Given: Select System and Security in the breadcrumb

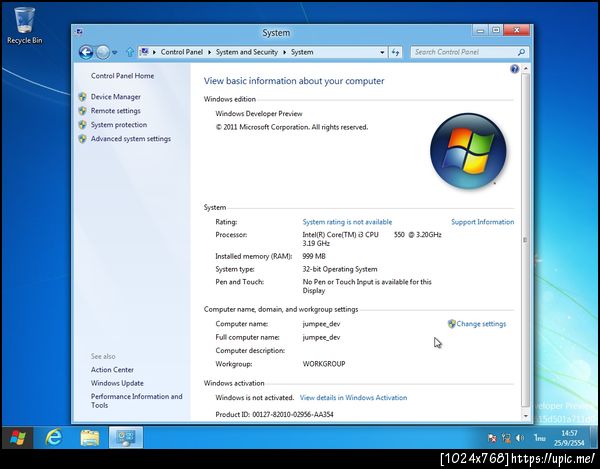Looking at the screenshot, I should [x=247, y=52].
